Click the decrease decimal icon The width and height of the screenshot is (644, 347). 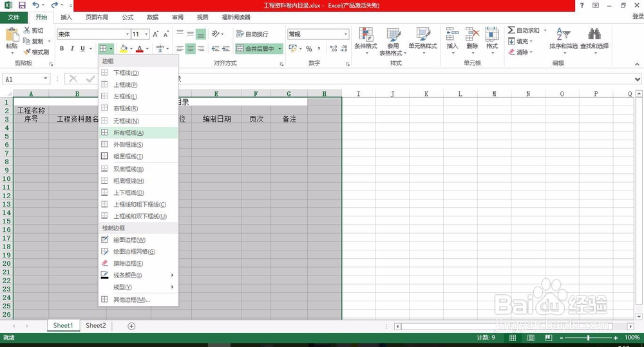point(344,48)
